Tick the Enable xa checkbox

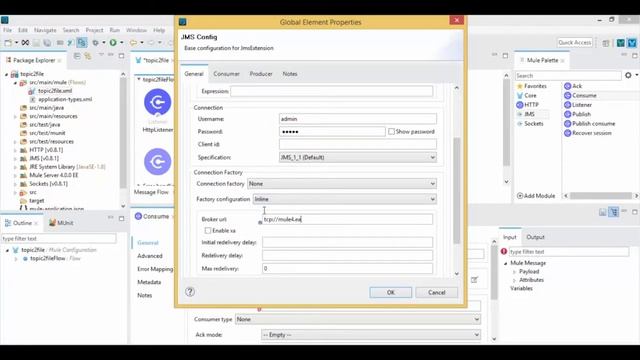[x=208, y=231]
